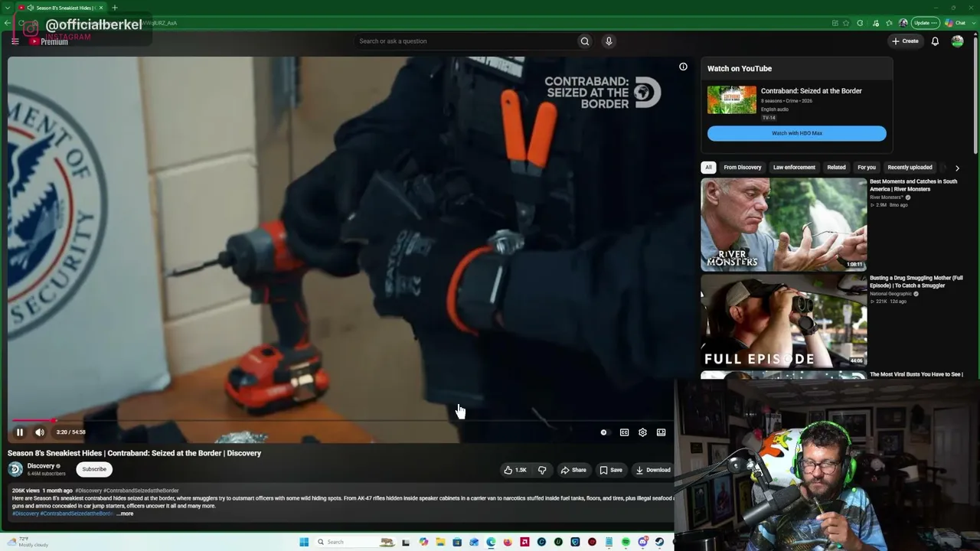Open a new browser tab
980x551 pixels.
[x=114, y=8]
